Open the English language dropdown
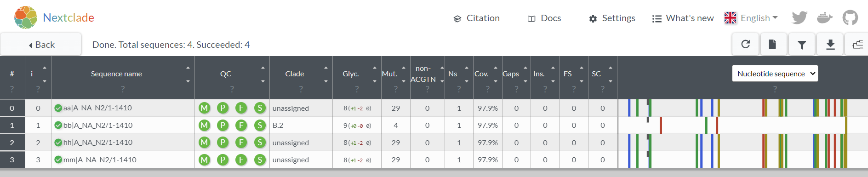Viewport: 868px width, 177px height. pos(751,18)
